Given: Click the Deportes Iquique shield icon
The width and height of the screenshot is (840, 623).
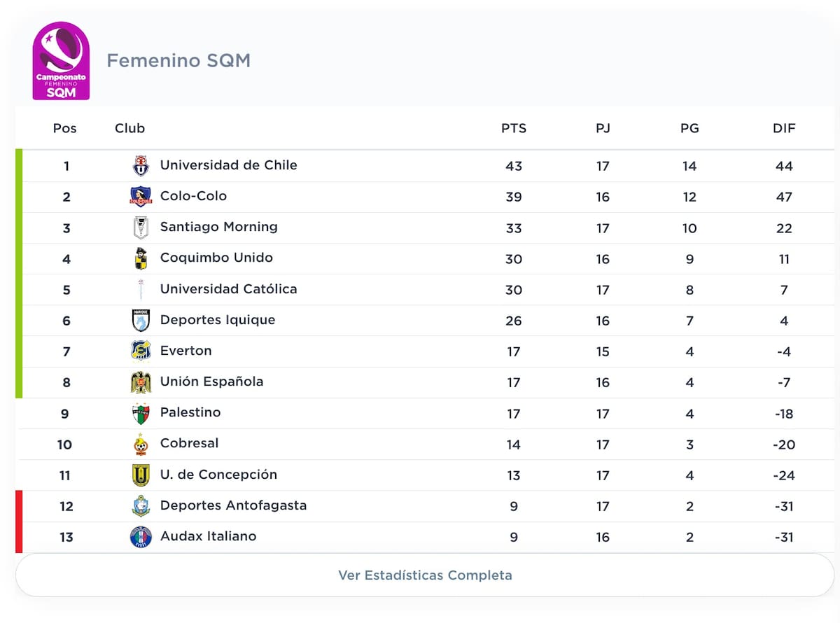Looking at the screenshot, I should [141, 321].
